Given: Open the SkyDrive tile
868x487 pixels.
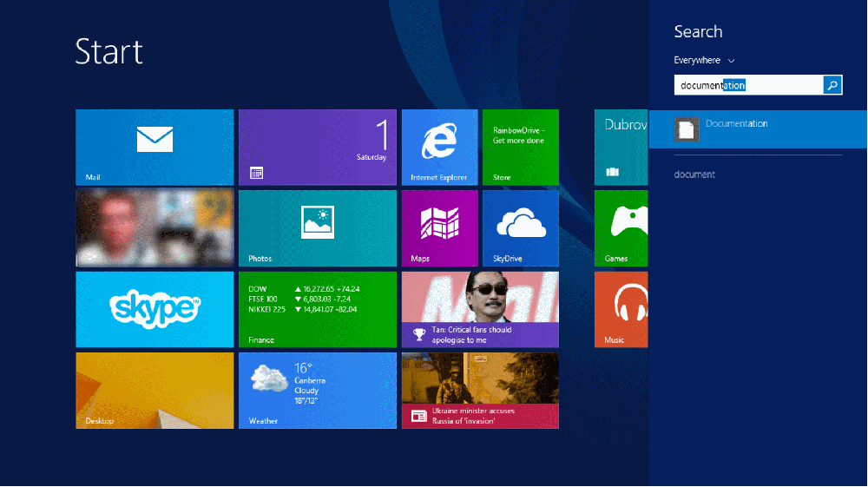Looking at the screenshot, I should pos(520,228).
